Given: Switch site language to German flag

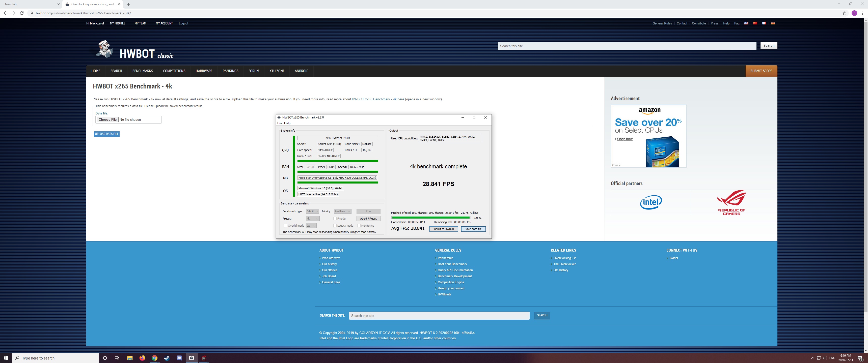Looking at the screenshot, I should 773,23.
